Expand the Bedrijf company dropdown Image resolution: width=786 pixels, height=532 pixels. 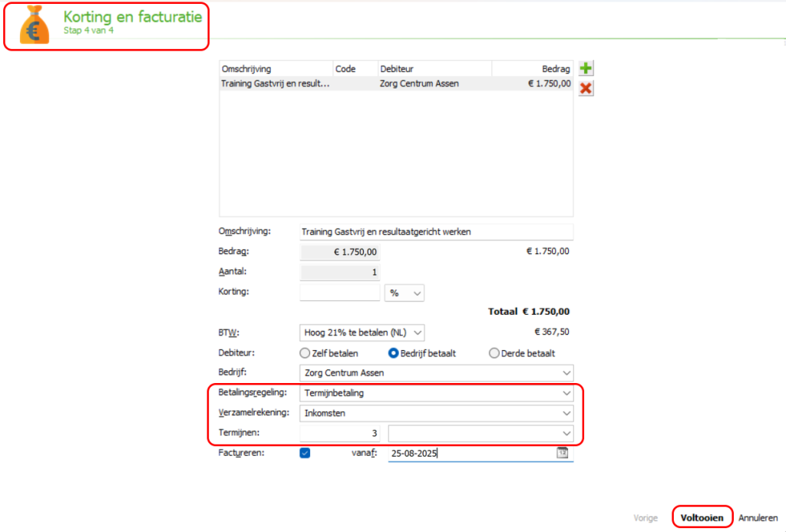point(566,373)
